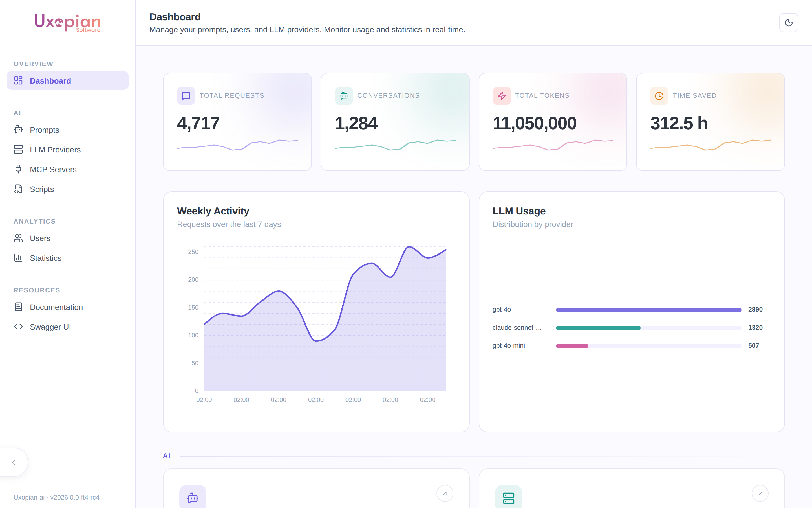Screen dimensions: 812x508
Task: Click the Swagger UI code brackets icon
Action: pos(18,327)
